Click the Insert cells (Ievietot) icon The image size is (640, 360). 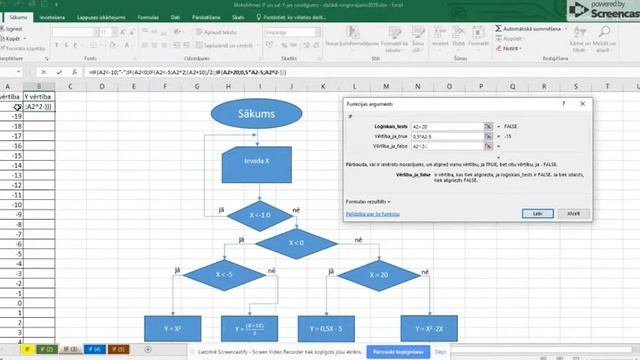440,32
